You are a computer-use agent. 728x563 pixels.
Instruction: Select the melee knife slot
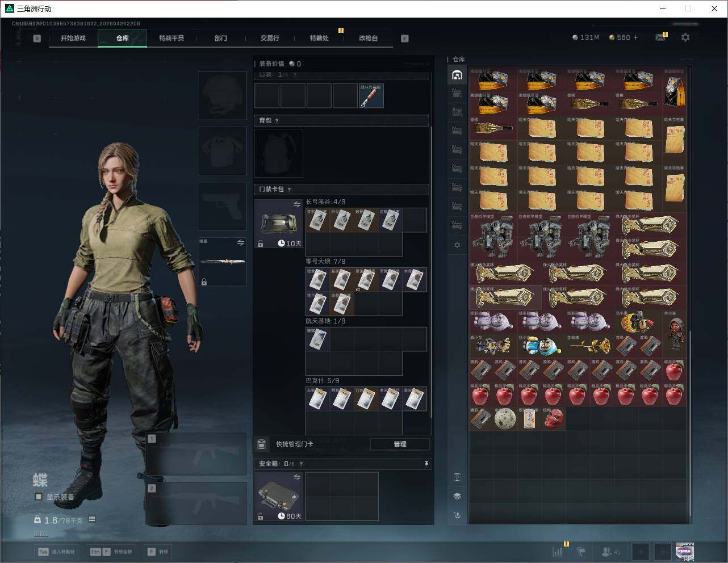[222, 262]
